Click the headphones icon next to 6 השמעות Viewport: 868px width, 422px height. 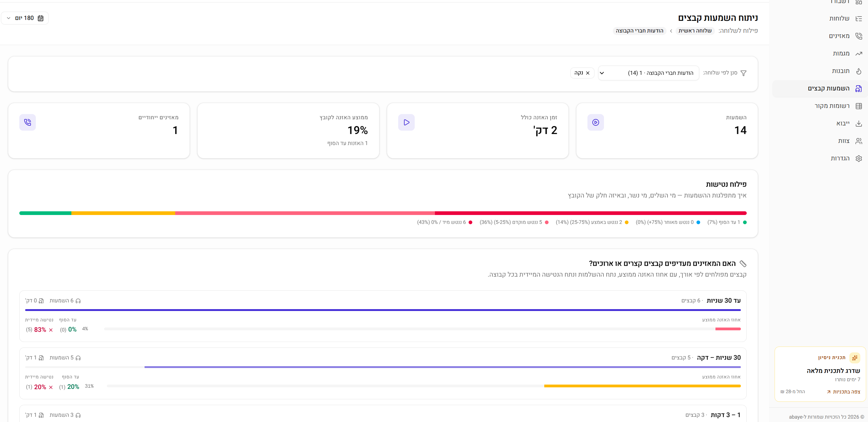click(78, 301)
